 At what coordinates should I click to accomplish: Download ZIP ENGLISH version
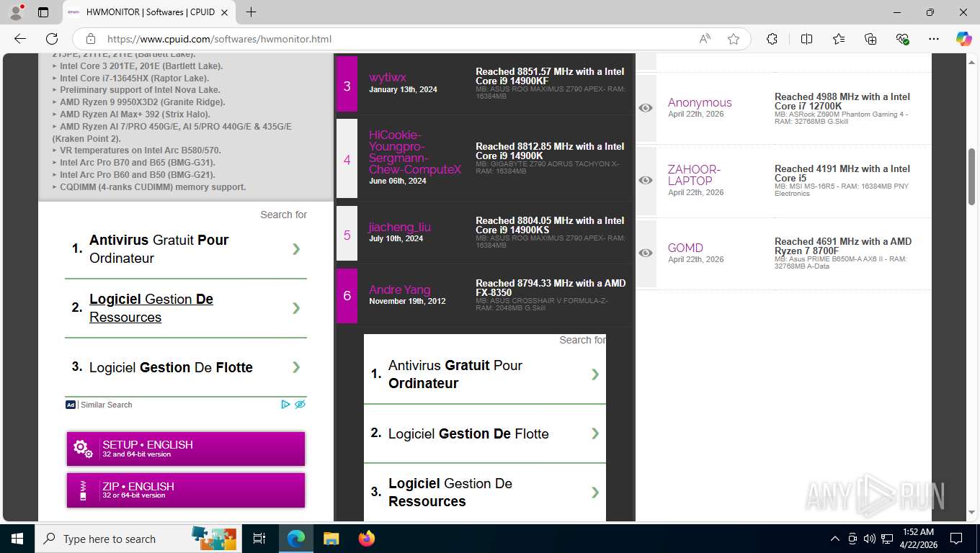(x=186, y=490)
